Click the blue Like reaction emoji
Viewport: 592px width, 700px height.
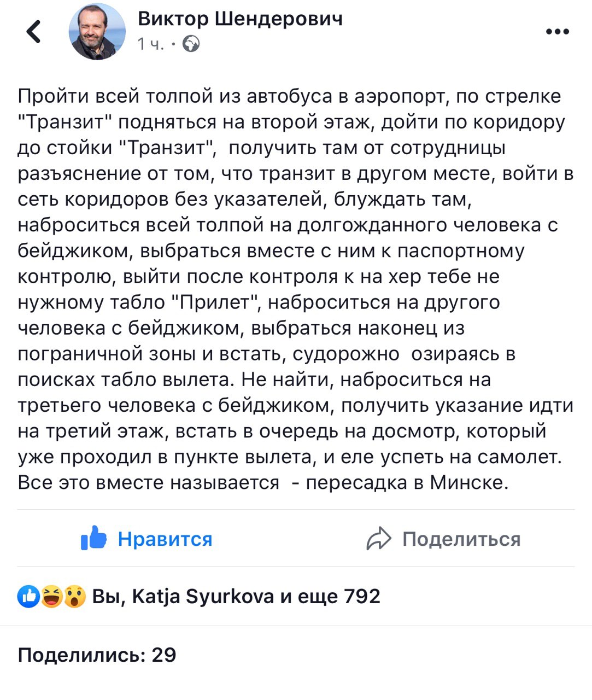click(x=28, y=596)
